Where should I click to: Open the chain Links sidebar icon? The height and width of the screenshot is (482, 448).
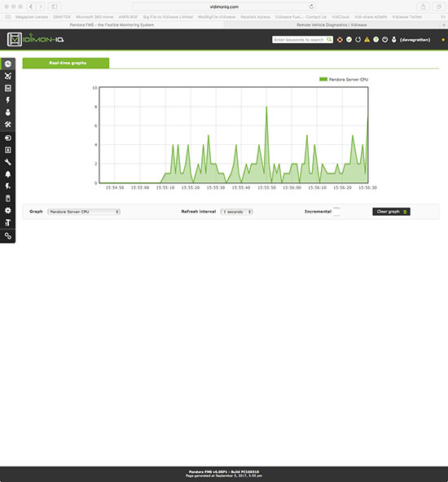tap(8, 236)
